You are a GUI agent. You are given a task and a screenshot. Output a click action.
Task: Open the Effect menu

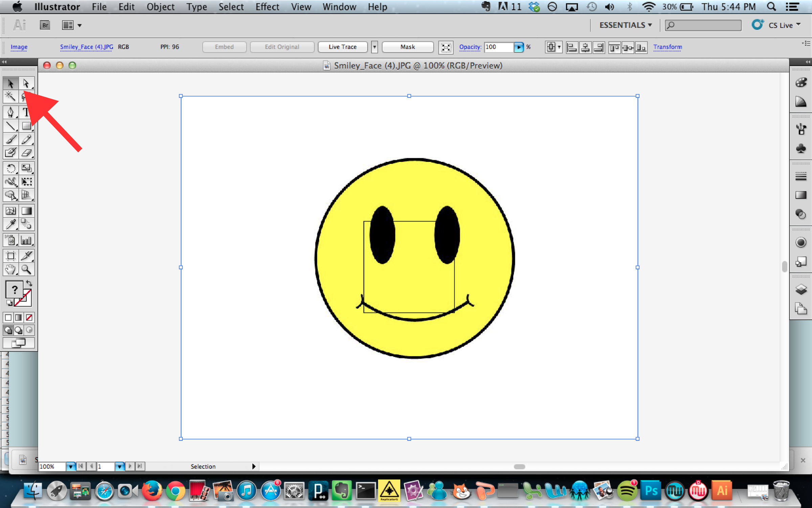pos(267,7)
